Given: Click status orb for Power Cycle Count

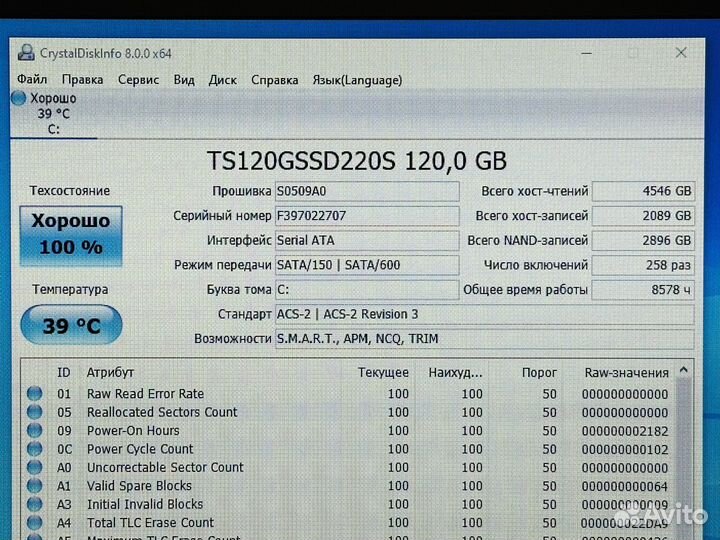Looking at the screenshot, I should point(34,449).
